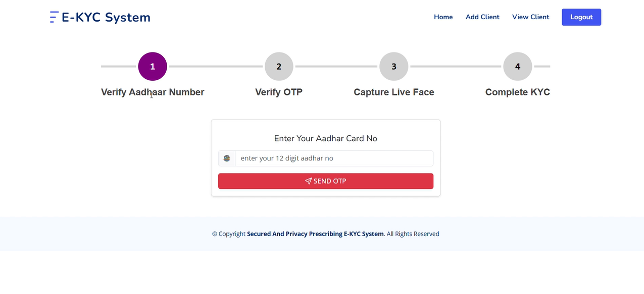Open the View Client page
The image size is (644, 294).
click(x=530, y=17)
